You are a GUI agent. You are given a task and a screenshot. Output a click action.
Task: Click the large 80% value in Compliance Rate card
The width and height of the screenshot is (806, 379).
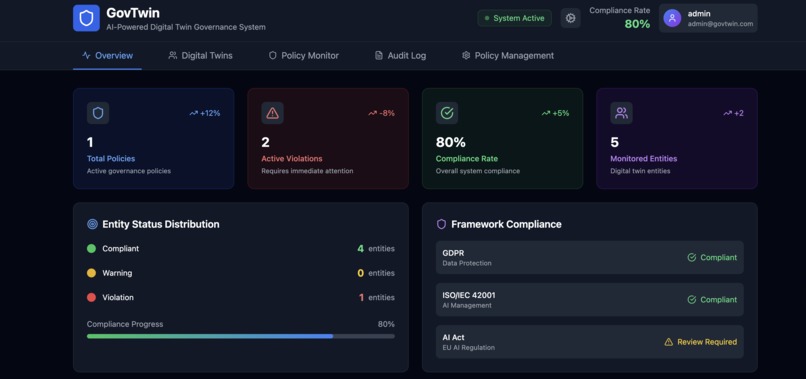(x=451, y=142)
